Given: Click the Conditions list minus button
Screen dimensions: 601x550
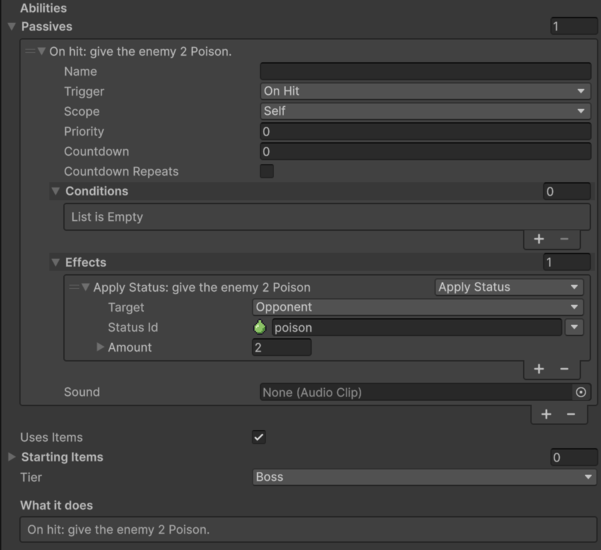Looking at the screenshot, I should (564, 239).
